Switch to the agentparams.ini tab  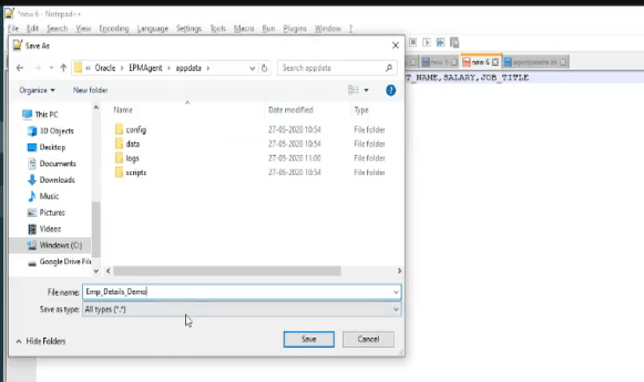(535, 62)
